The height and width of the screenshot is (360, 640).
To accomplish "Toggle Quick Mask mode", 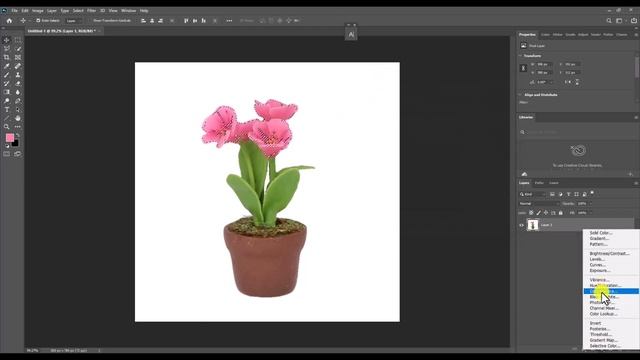I will point(7,154).
